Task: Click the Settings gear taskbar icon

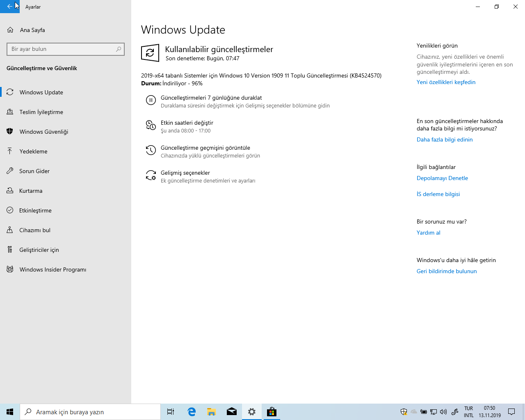Action: click(x=252, y=412)
